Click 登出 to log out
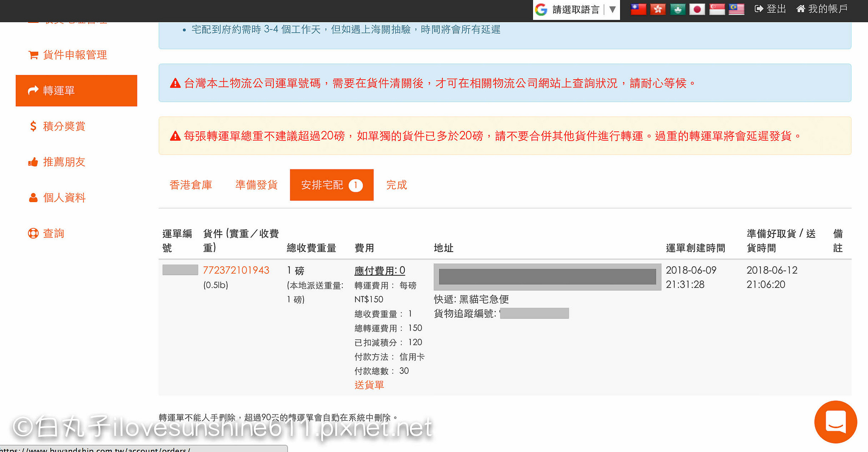The width and height of the screenshot is (868, 452). click(x=771, y=9)
